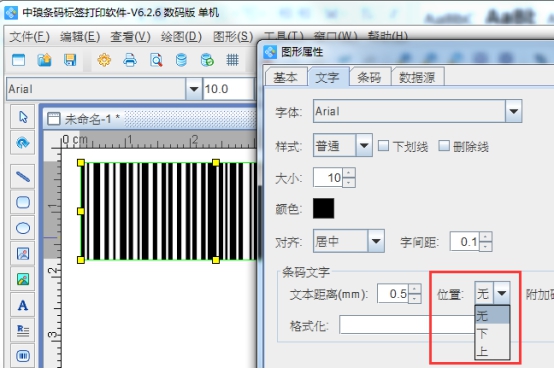Choose 无 in position list

[x=492, y=315]
